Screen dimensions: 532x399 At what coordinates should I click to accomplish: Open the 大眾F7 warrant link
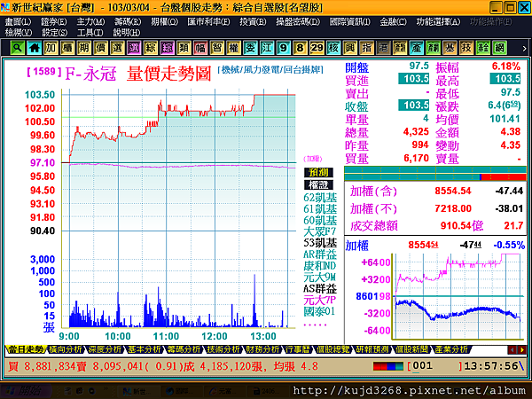(319, 231)
